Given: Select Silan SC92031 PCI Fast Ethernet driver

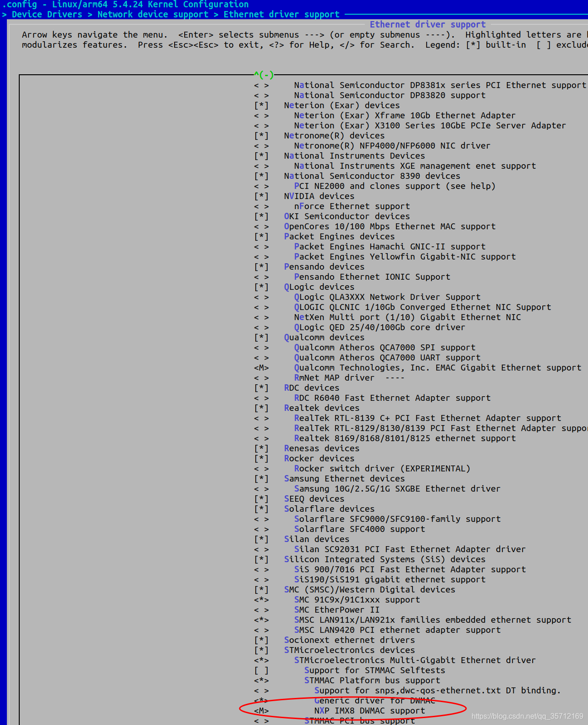Looking at the screenshot, I should (x=410, y=549).
